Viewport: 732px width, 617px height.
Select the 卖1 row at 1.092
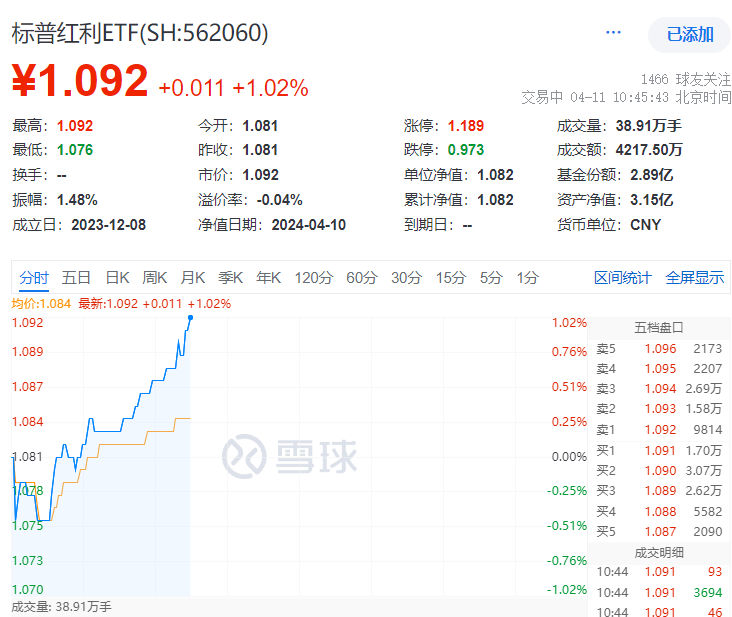(x=659, y=429)
